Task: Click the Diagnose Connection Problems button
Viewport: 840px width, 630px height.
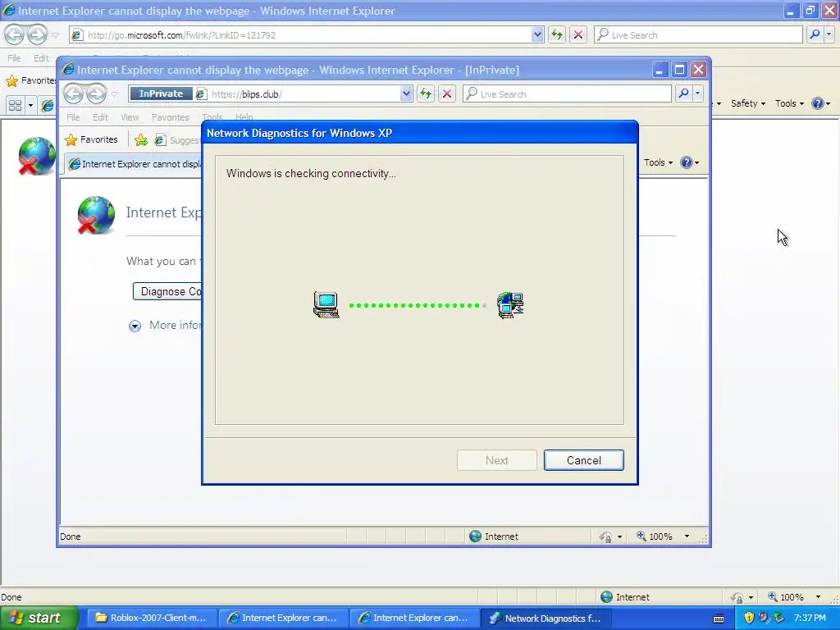Action: (167, 291)
